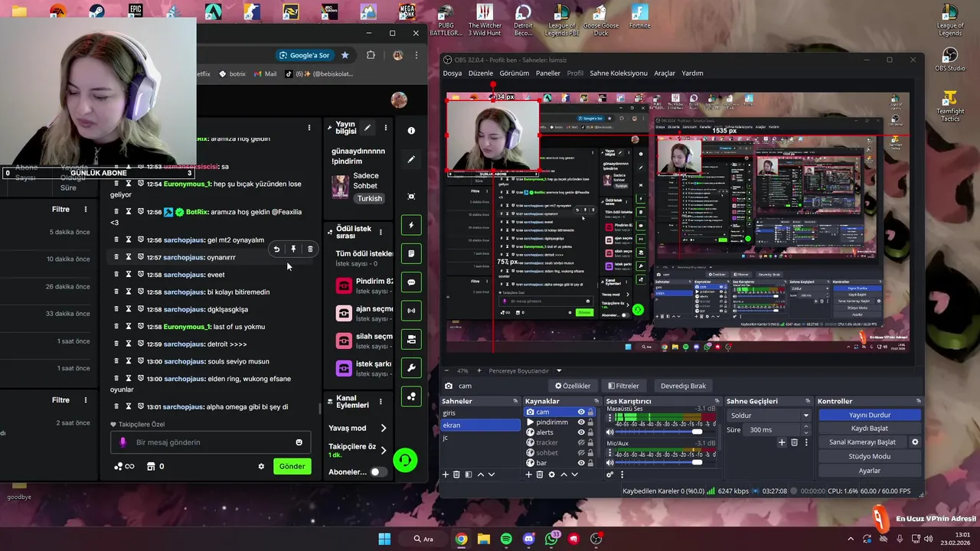Pin the hovered chat message
The width and height of the screenshot is (980, 551).
pyautogui.click(x=293, y=249)
